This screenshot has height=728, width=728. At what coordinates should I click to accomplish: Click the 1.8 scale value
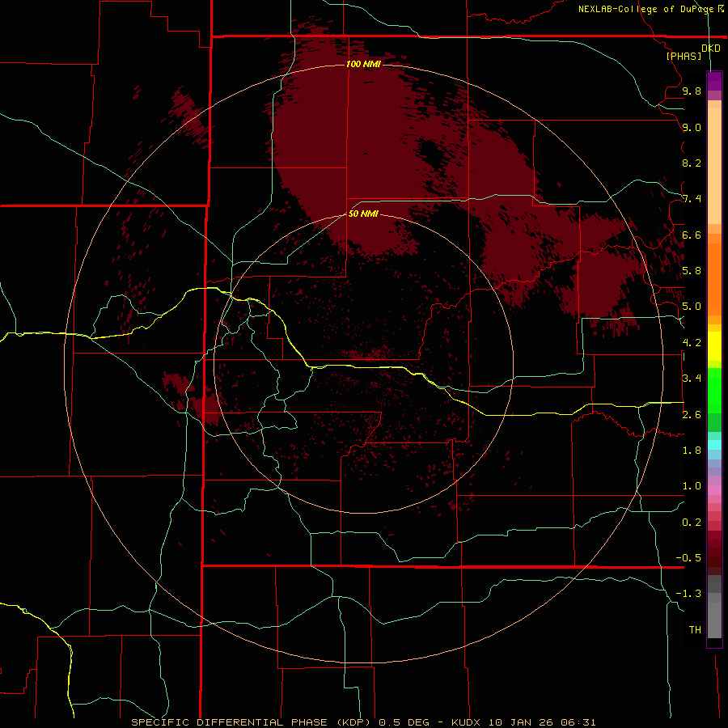692,451
